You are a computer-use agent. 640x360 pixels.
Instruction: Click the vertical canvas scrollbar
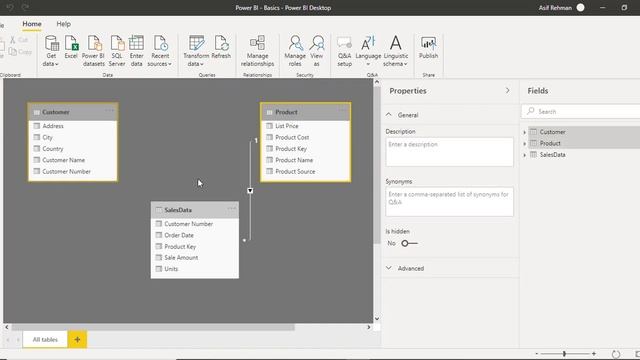coord(377,165)
